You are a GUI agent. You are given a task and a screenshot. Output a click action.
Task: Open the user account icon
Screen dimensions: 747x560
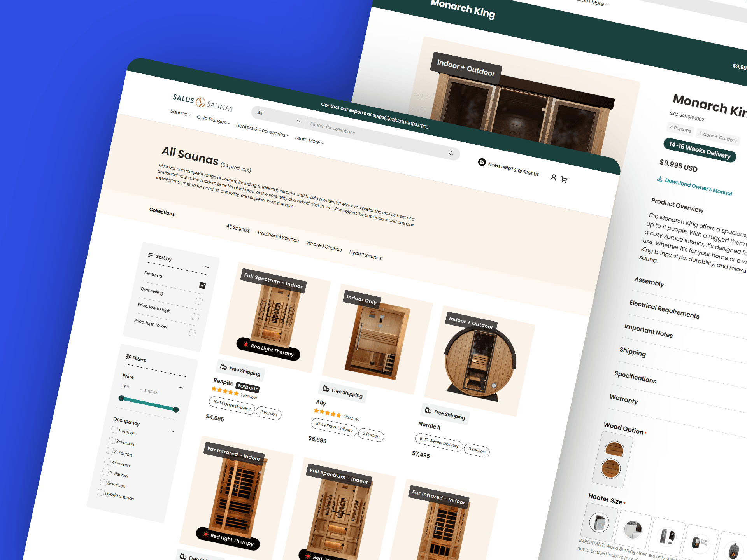click(553, 177)
